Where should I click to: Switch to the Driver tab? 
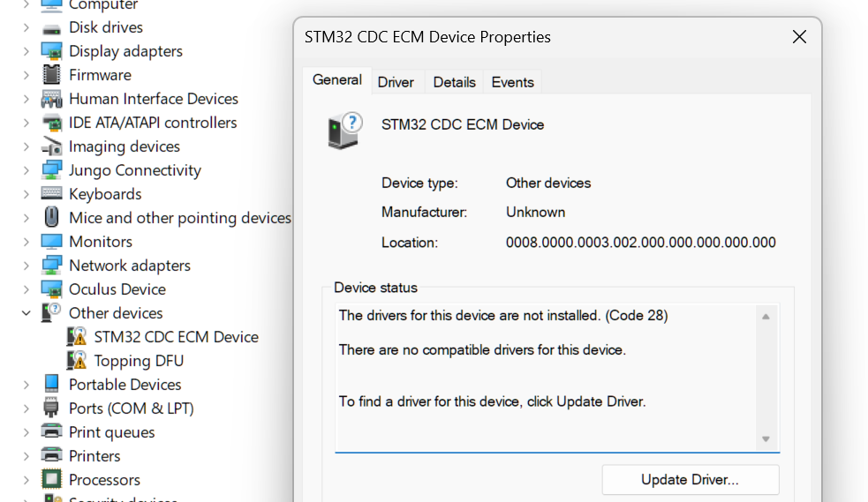[396, 82]
